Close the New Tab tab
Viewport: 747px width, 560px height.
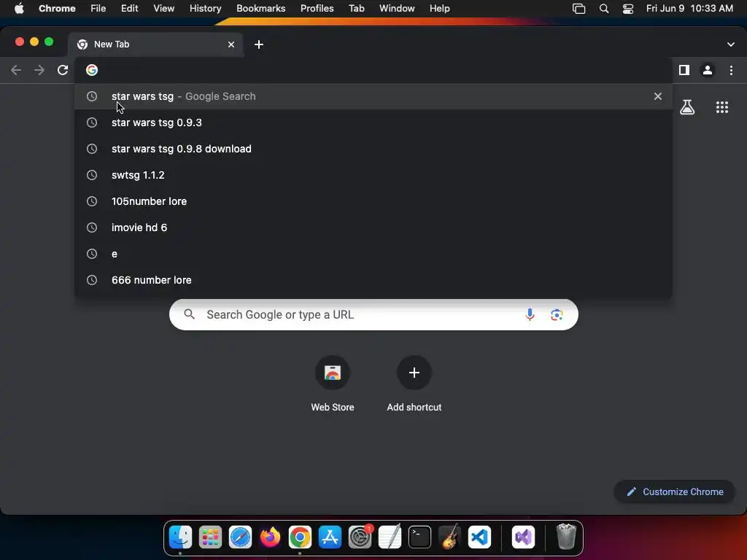(x=231, y=44)
